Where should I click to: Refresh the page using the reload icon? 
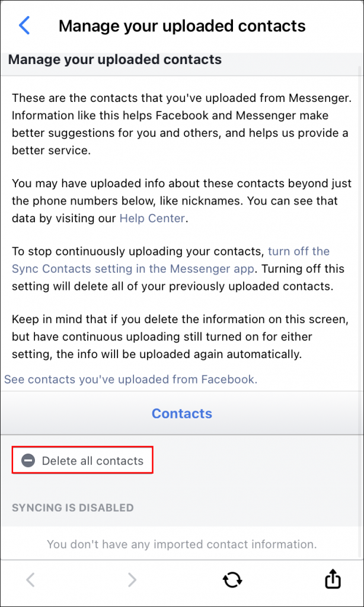[232, 580]
